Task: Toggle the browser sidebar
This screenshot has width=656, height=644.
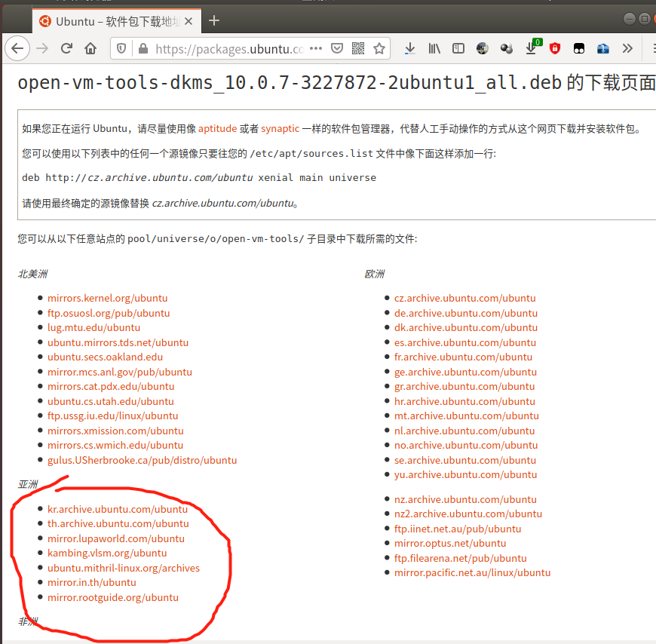Action: 459,48
